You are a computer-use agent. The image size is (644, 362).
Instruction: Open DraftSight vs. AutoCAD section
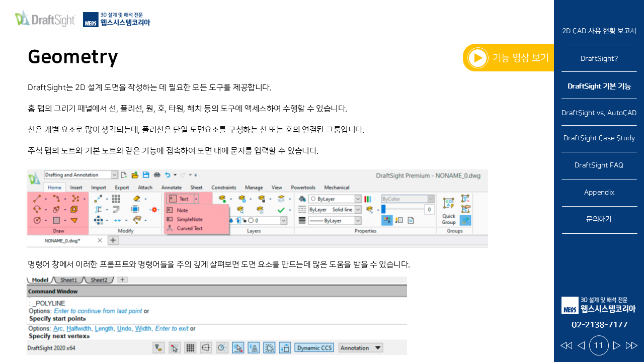(x=599, y=113)
